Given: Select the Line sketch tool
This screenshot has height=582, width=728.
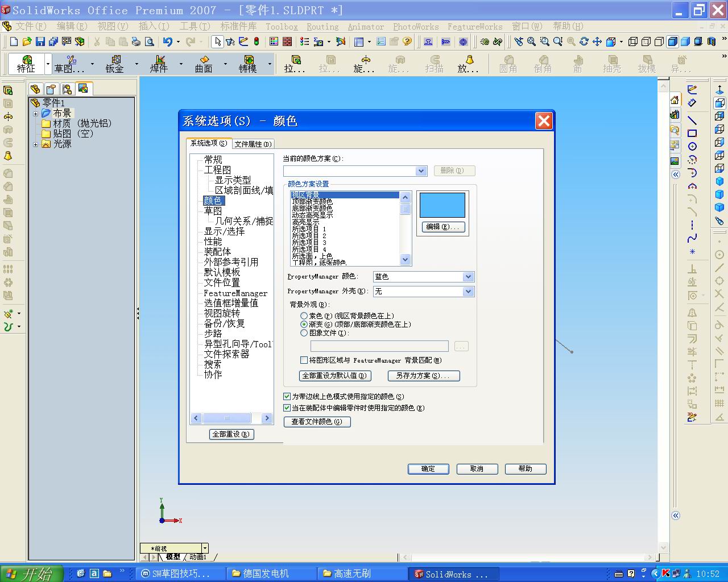Looking at the screenshot, I should pyautogui.click(x=692, y=120).
